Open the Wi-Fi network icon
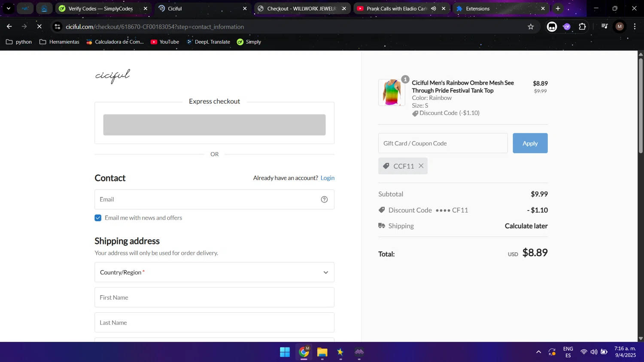Screen dimensions: 644x362 (583, 352)
